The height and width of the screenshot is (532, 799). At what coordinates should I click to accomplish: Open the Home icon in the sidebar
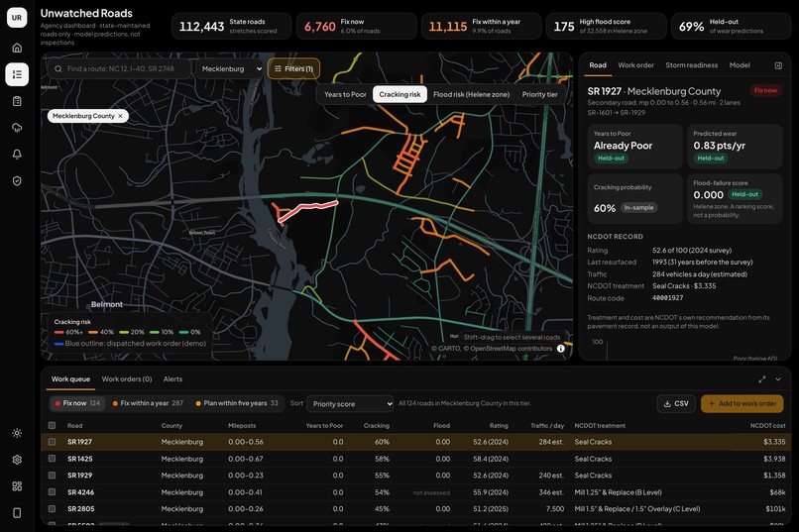(x=17, y=48)
